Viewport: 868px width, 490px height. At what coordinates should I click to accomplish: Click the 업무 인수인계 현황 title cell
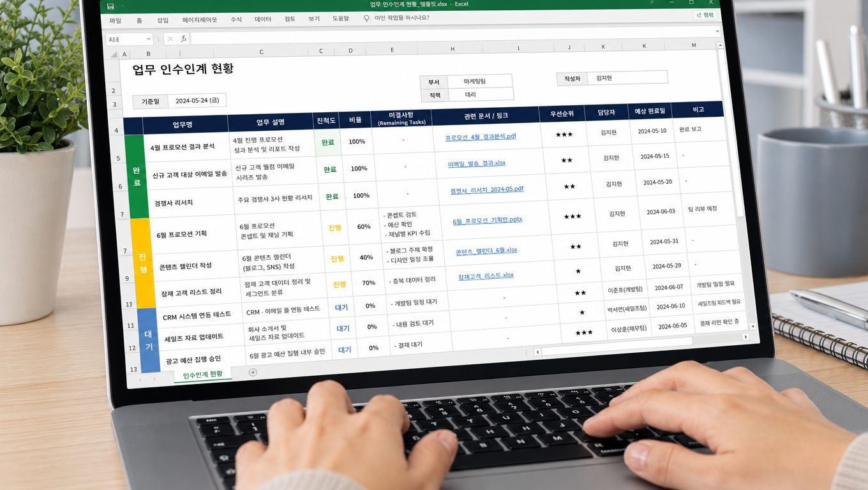[183, 70]
